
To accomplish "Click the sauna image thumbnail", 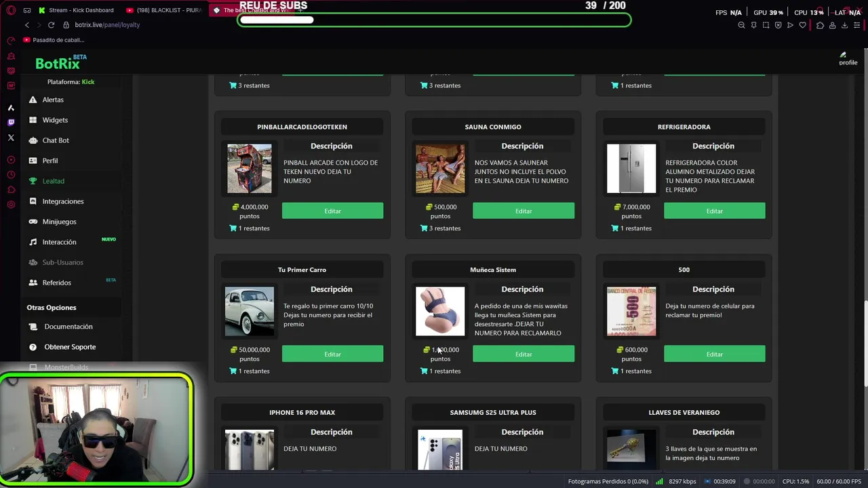I will pos(440,169).
